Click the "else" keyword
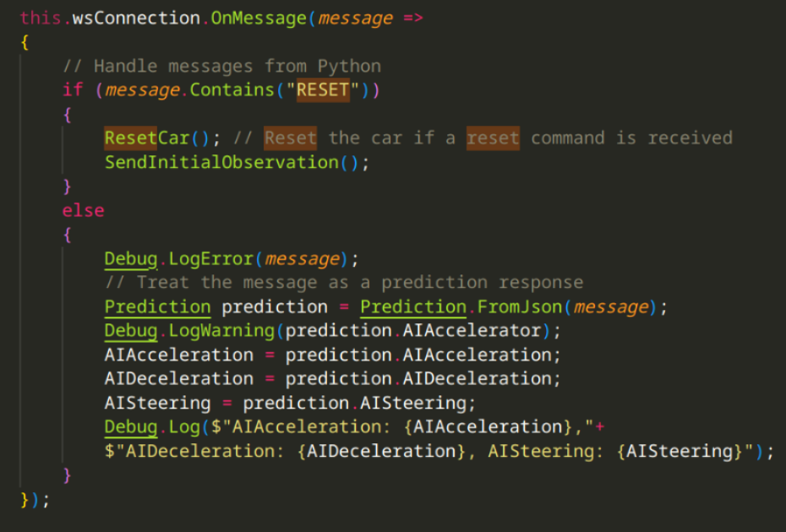The image size is (786, 532). coord(83,210)
